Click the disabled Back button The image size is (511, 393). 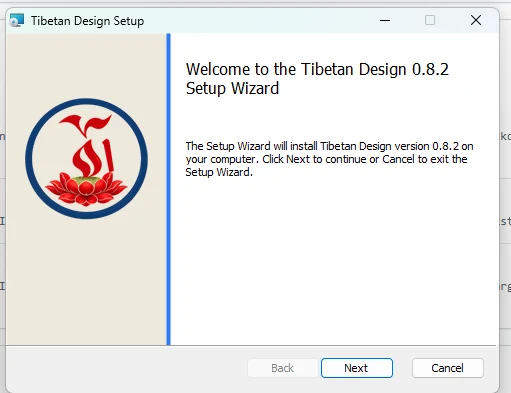[x=282, y=368]
